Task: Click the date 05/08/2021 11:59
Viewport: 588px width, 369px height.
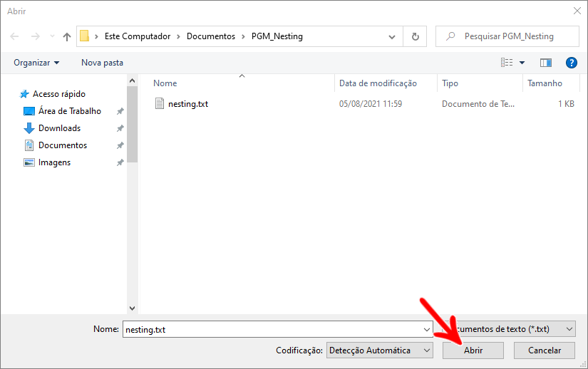Action: coord(371,104)
